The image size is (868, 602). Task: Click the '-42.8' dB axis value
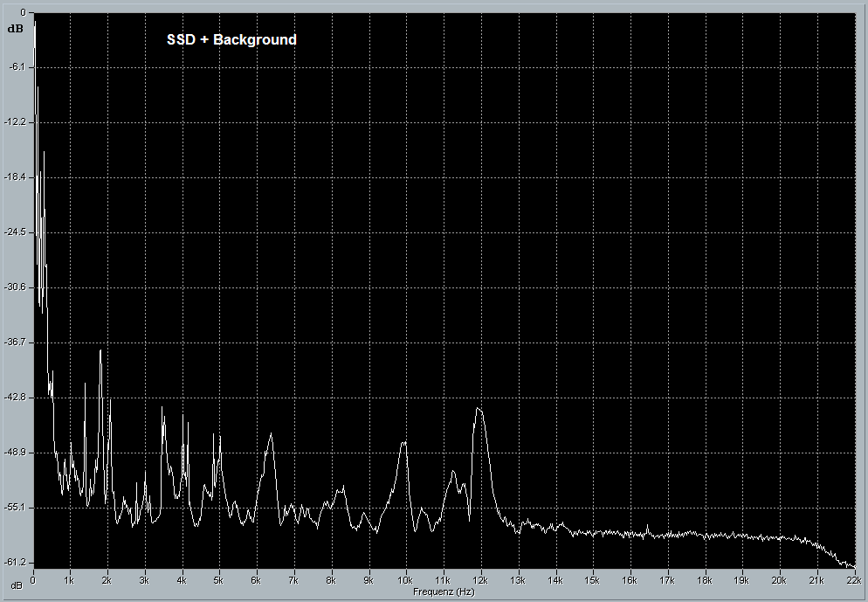point(16,398)
